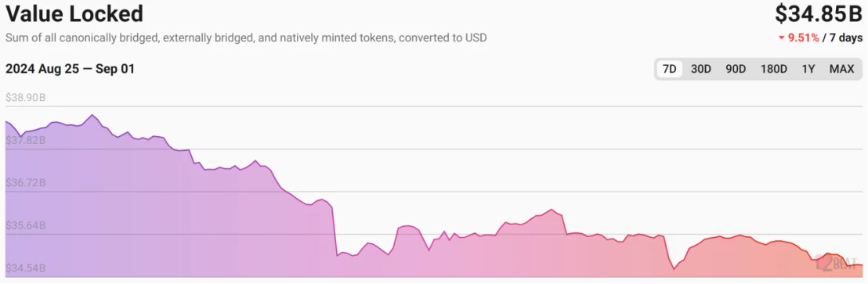Switch chart to 30D range

click(701, 69)
